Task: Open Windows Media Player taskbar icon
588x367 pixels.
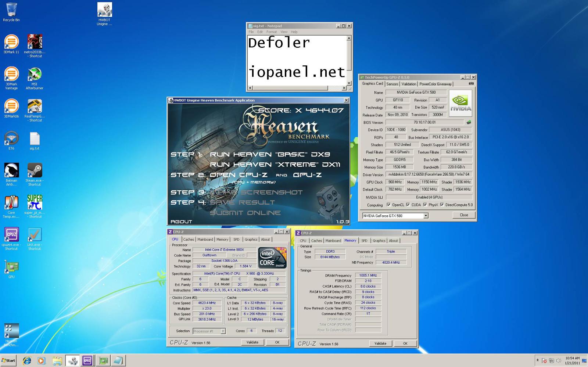Action: click(41, 361)
